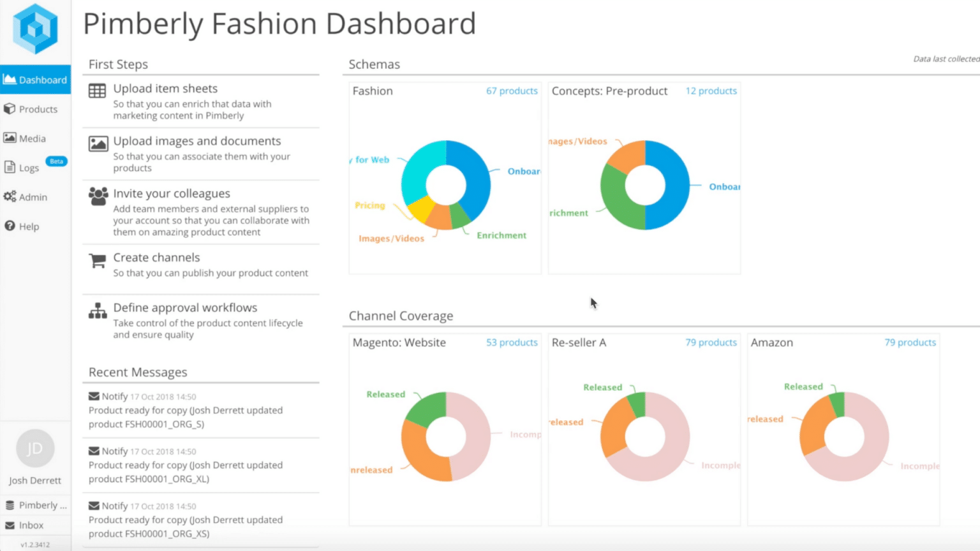980x551 pixels.
Task: Click the JD user avatar
Action: [35, 448]
